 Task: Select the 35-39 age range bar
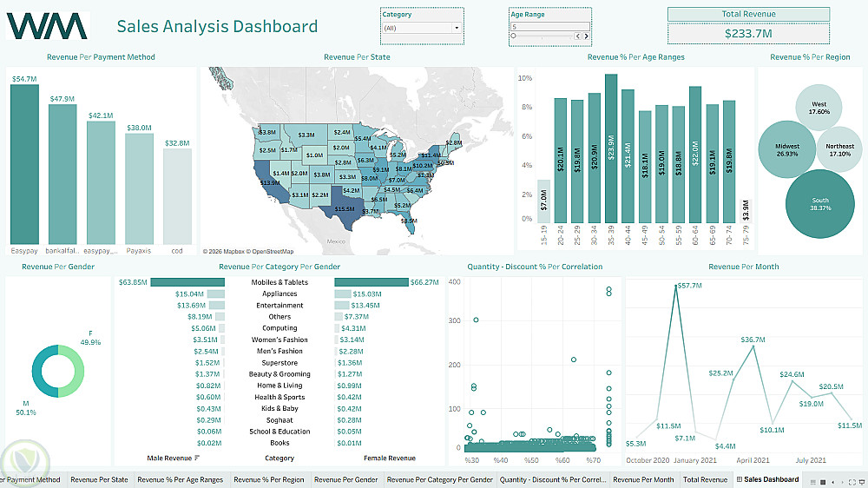click(610, 148)
